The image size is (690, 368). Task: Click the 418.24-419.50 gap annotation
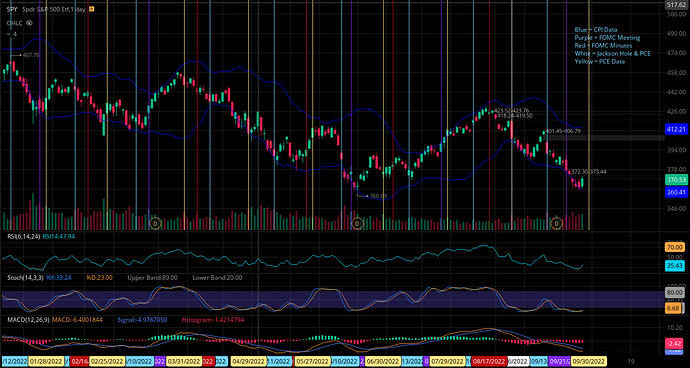[x=515, y=116]
